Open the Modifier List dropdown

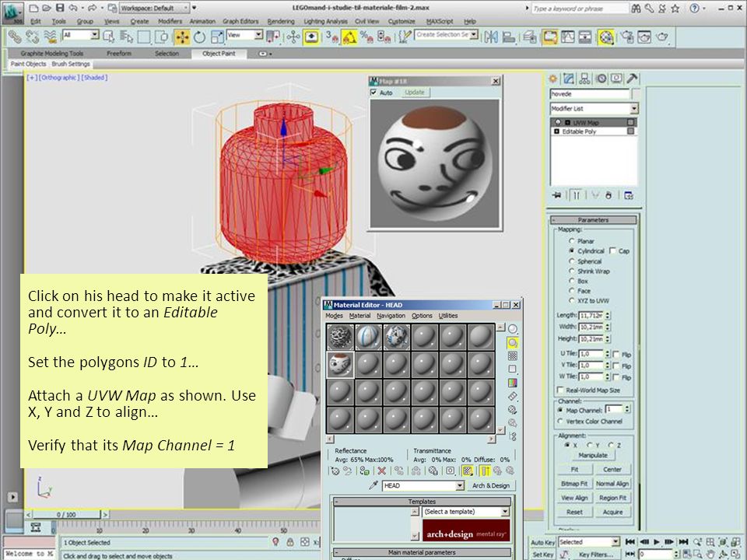click(x=594, y=109)
